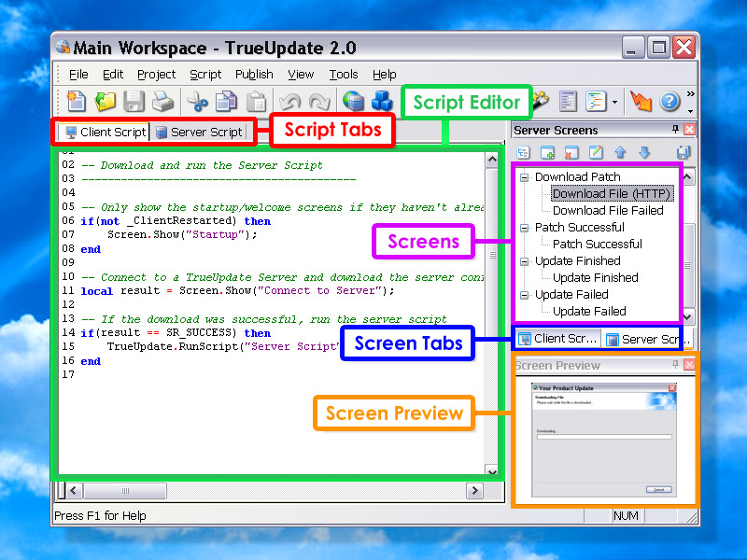Click the globe server toolbar icon
Image resolution: width=747 pixels, height=560 pixels.
pos(354,101)
